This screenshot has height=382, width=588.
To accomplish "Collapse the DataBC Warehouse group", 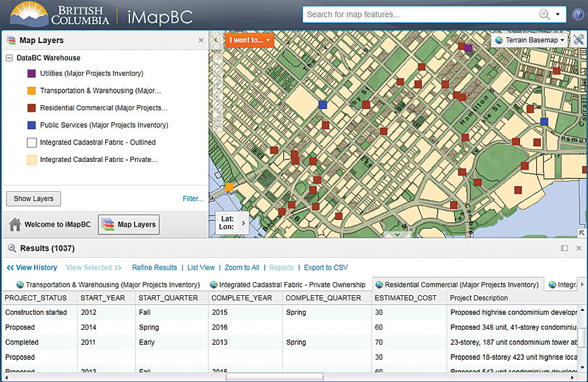I will [9, 58].
